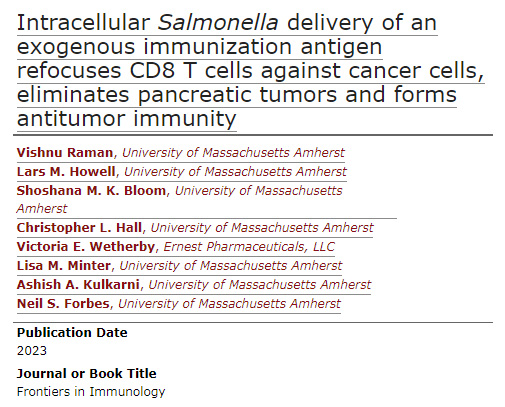Open the Intracellular Salmonella delivery article title link
This screenshot has height=407, width=505.
click(x=250, y=71)
